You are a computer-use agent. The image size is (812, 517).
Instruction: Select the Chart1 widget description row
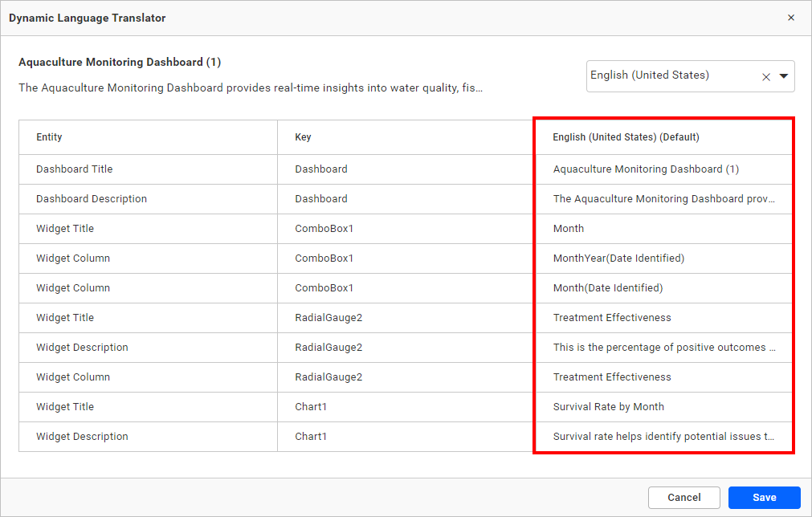(82, 436)
